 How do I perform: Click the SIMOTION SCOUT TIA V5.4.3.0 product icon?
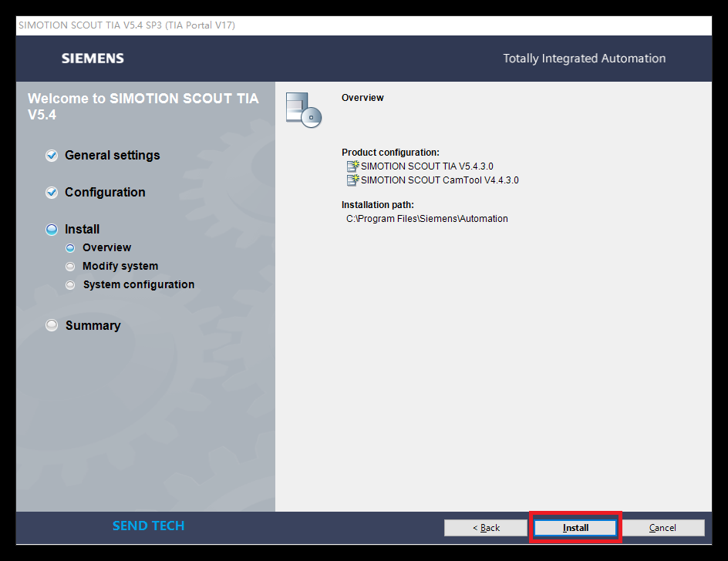tap(351, 166)
